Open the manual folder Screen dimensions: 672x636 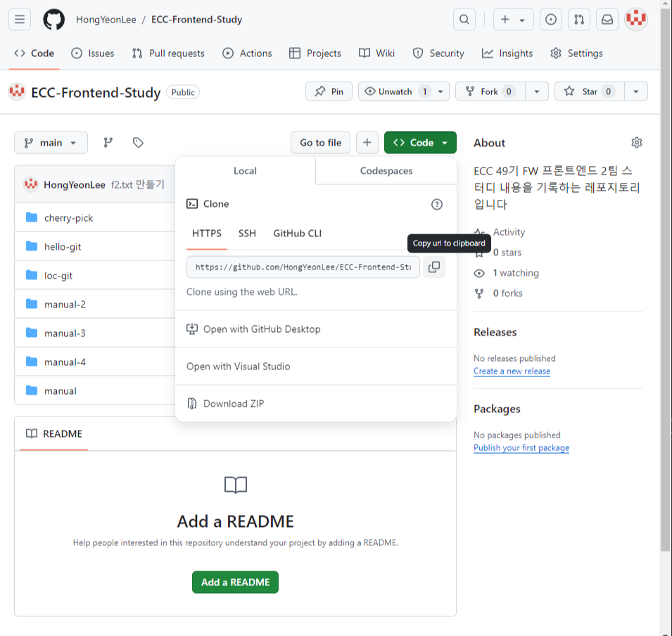[61, 391]
